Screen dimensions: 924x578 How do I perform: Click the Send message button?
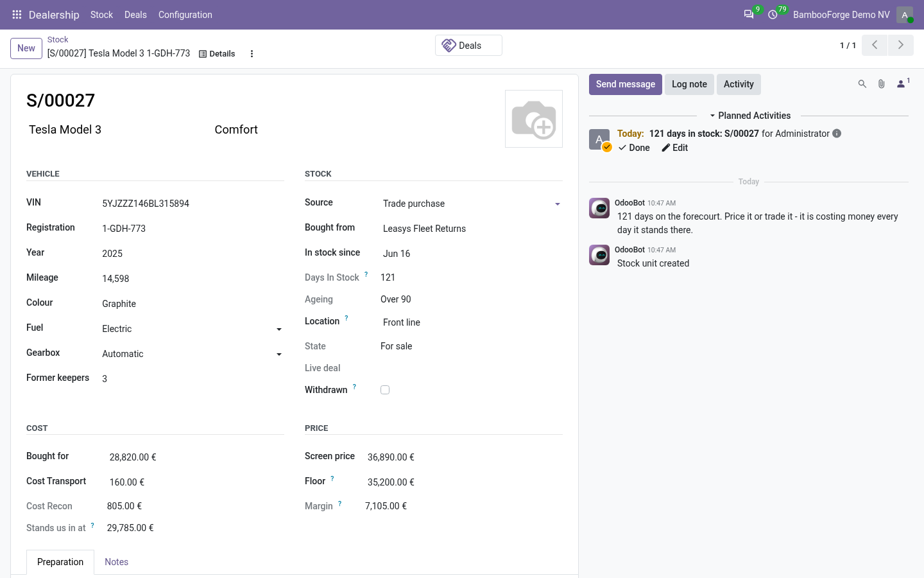pyautogui.click(x=626, y=84)
